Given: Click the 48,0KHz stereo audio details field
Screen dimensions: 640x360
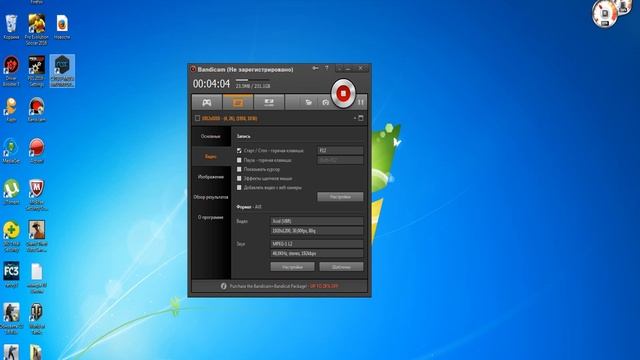Looking at the screenshot, I should (x=317, y=253).
